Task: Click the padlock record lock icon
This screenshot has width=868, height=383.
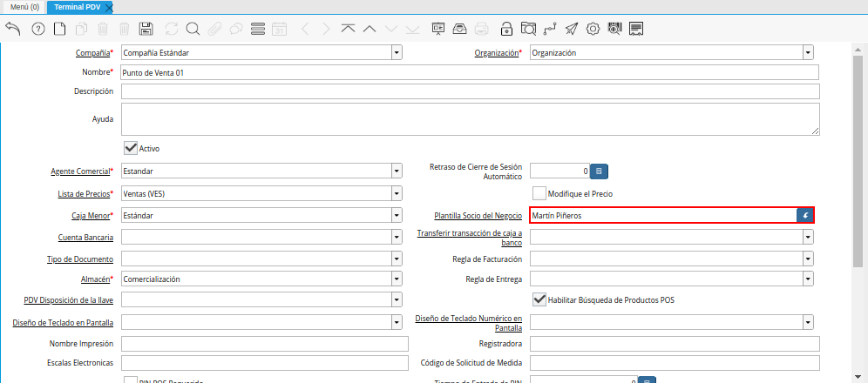Action: (505, 29)
